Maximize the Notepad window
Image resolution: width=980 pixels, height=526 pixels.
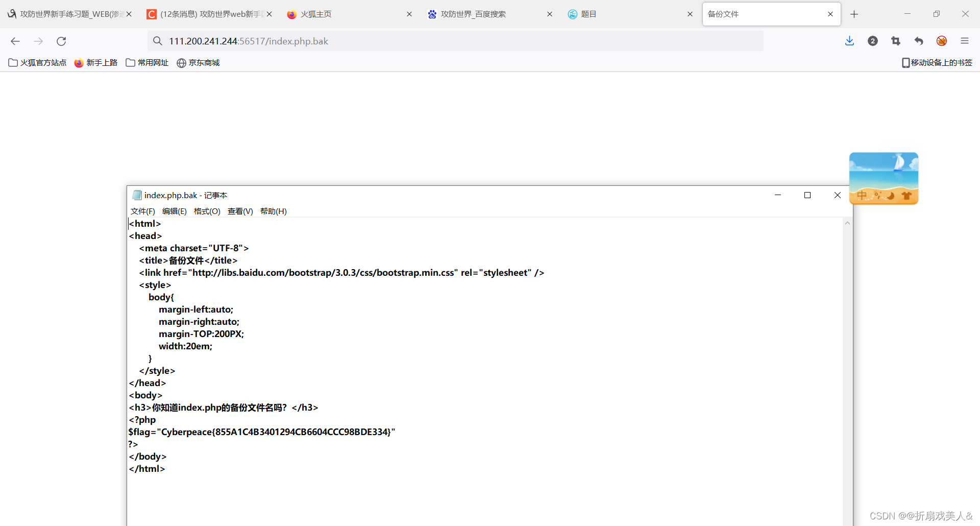807,195
